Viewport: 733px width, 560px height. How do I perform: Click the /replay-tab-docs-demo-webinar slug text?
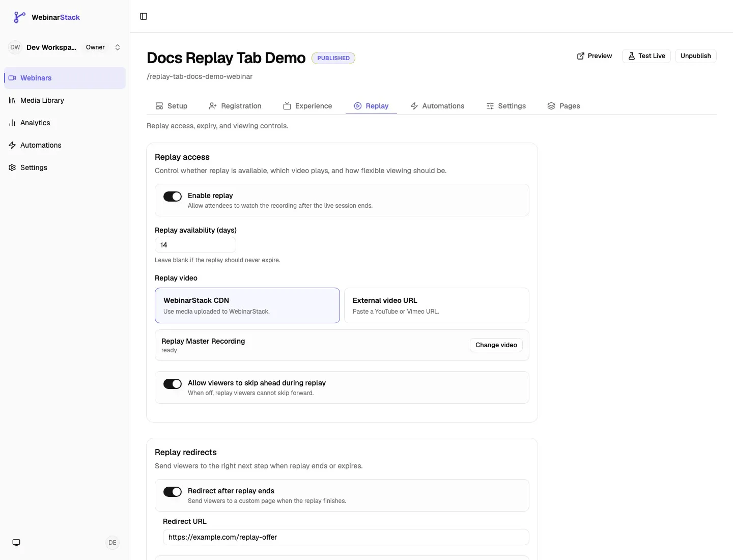200,76
